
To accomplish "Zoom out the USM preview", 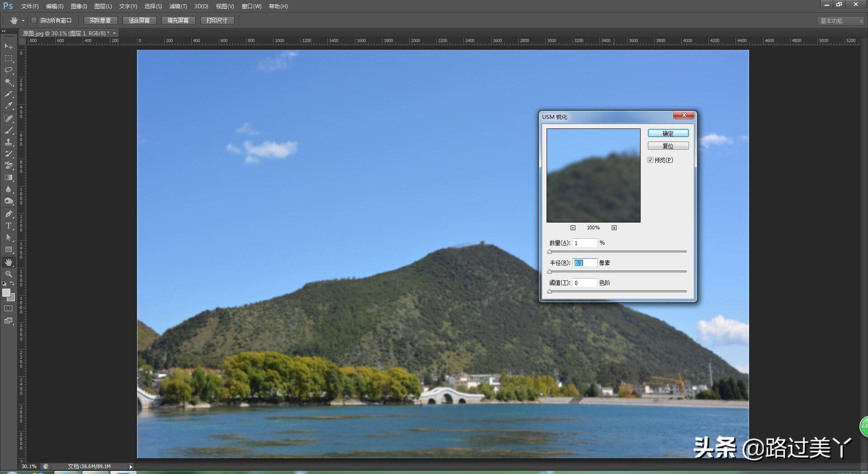I will pyautogui.click(x=573, y=228).
